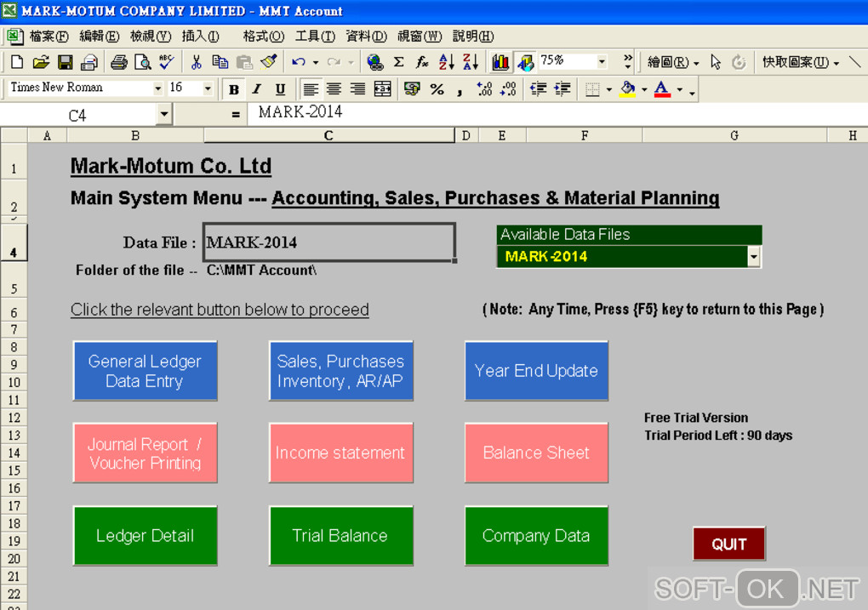Apply percent style icon
Image resolution: width=868 pixels, height=610 pixels.
[437, 88]
